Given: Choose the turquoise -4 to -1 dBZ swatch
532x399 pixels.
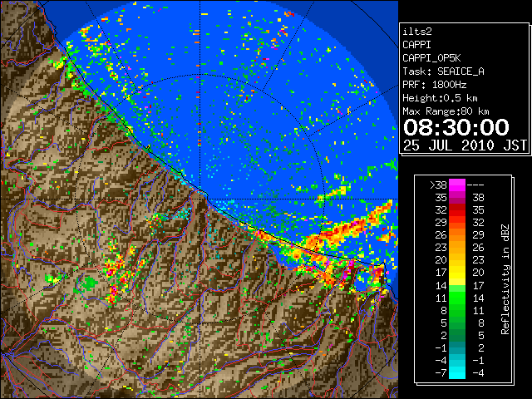Looking at the screenshot, I should tap(457, 360).
